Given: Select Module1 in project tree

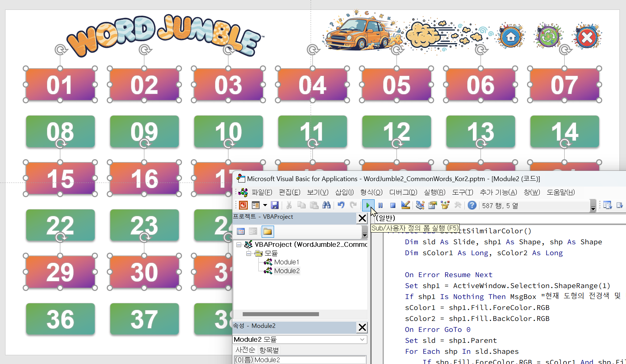Looking at the screenshot, I should [x=287, y=262].
